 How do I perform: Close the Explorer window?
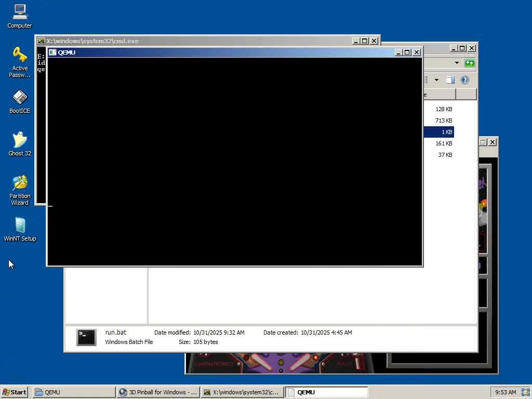click(x=472, y=48)
